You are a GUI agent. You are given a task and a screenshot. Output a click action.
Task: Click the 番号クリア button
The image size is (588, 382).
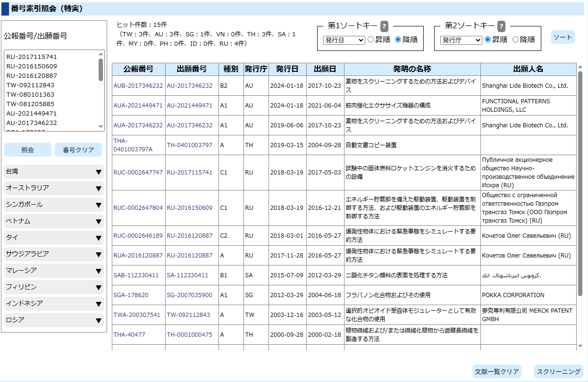pyautogui.click(x=78, y=150)
